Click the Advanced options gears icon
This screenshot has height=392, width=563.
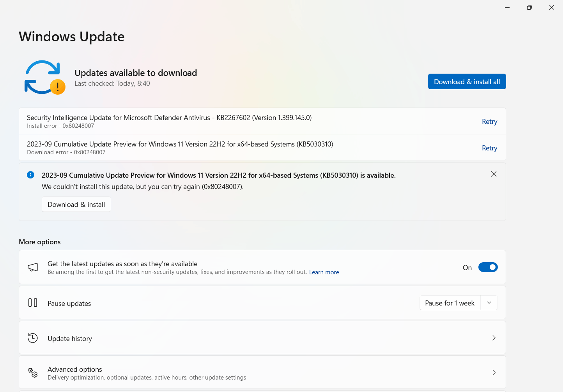pyautogui.click(x=33, y=373)
